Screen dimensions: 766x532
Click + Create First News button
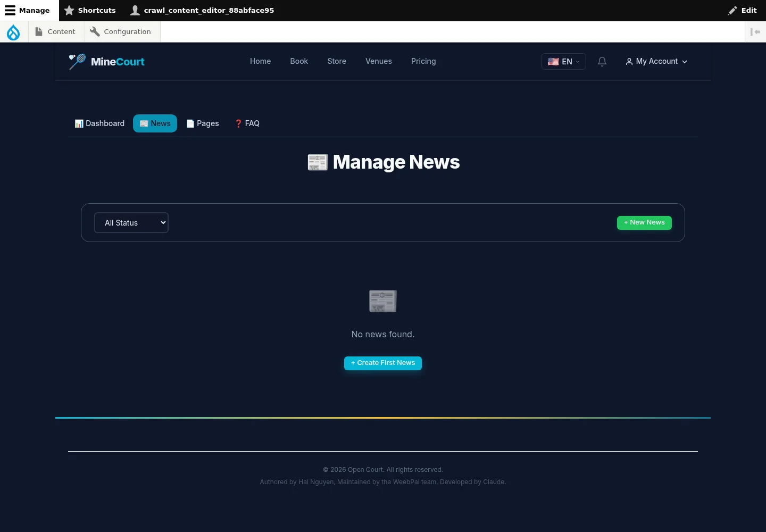(383, 363)
